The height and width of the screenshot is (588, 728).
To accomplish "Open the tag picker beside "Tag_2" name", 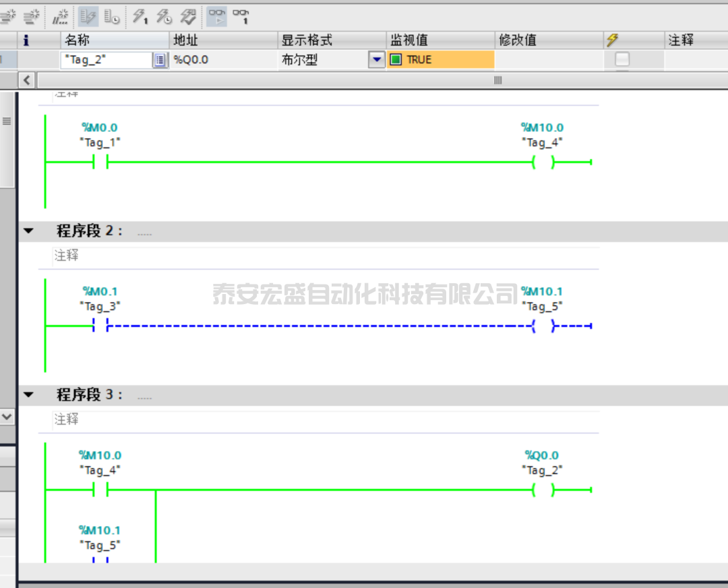I will click(x=160, y=60).
